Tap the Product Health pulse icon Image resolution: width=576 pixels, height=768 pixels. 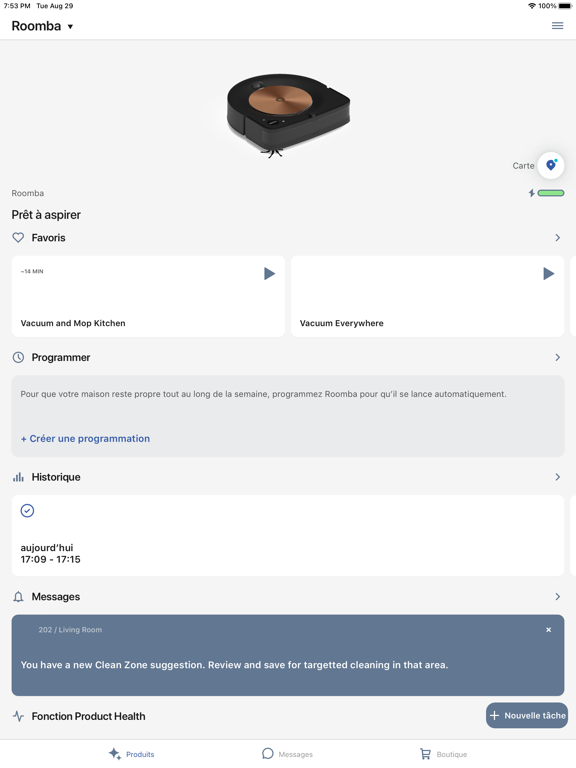pyautogui.click(x=18, y=716)
